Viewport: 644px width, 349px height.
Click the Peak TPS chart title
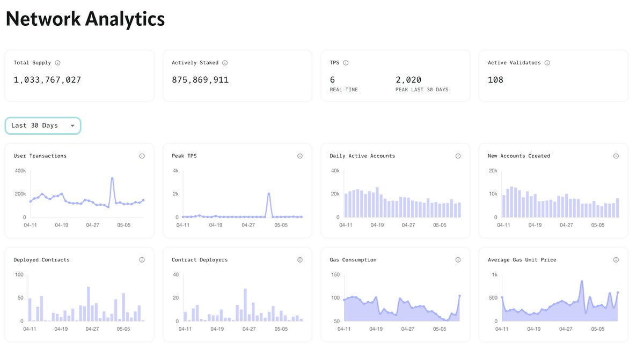[185, 156]
